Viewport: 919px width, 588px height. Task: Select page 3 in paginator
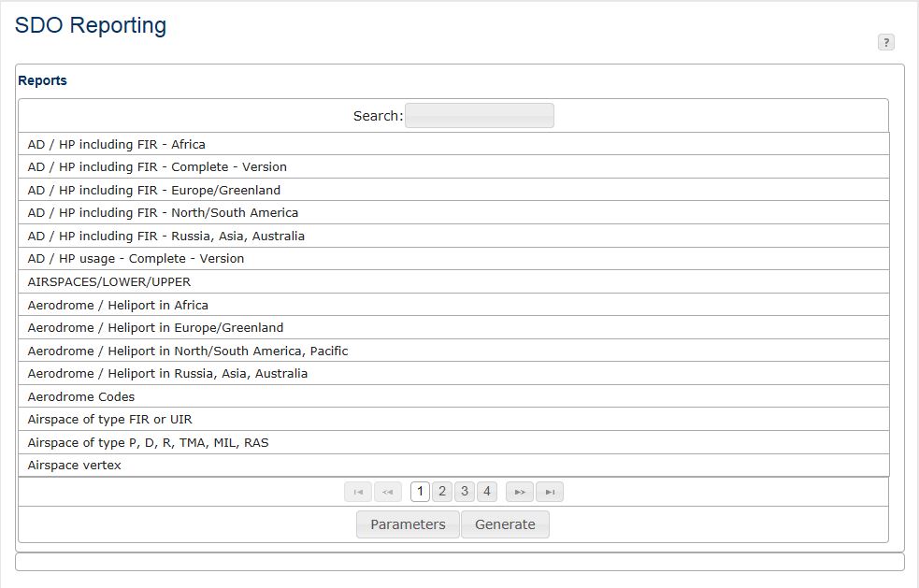pyautogui.click(x=465, y=492)
